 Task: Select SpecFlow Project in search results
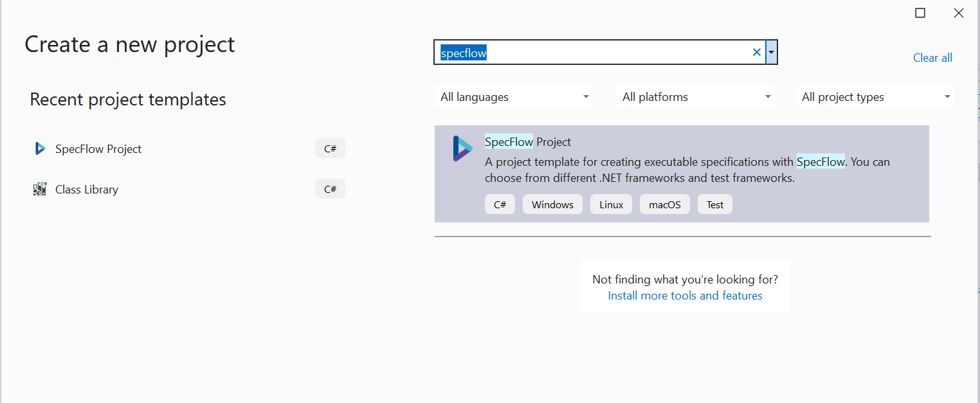point(682,174)
